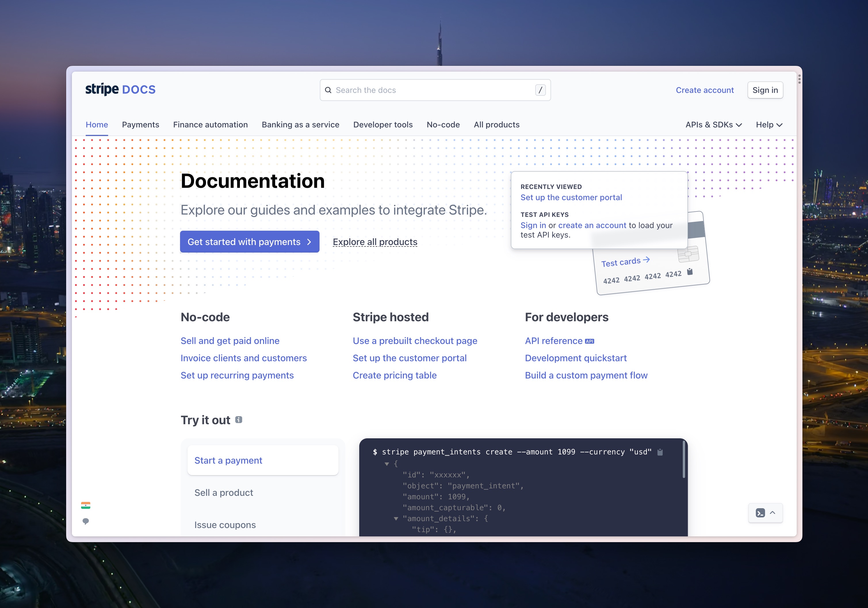Switch to the Payments nav section
Image resolution: width=868 pixels, height=608 pixels.
[x=140, y=125]
